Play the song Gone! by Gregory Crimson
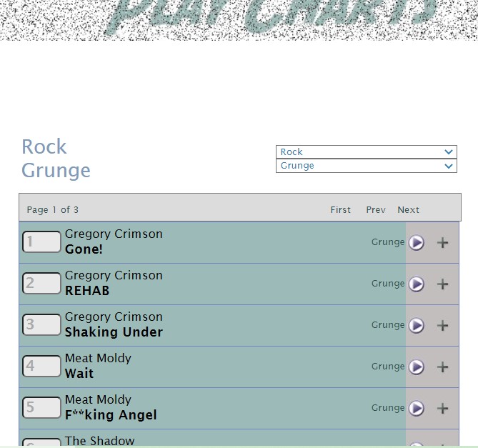Image resolution: width=478 pixels, height=448 pixels. 417,243
